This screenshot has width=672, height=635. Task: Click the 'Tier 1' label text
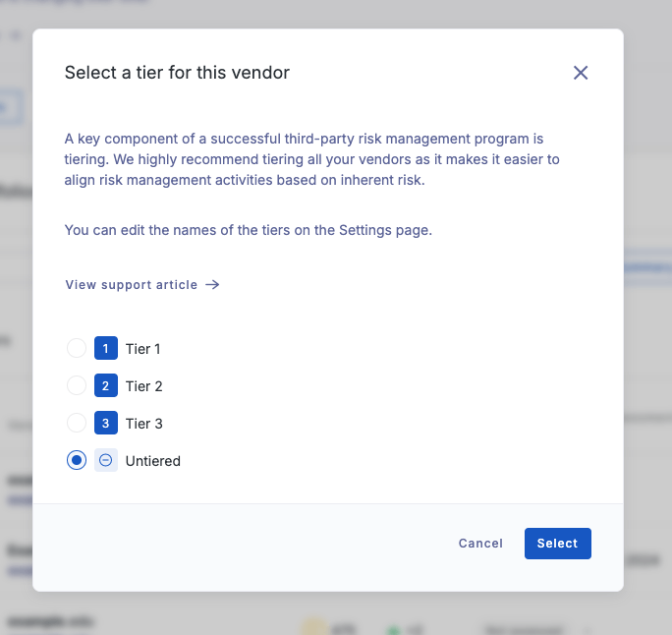coord(143,349)
